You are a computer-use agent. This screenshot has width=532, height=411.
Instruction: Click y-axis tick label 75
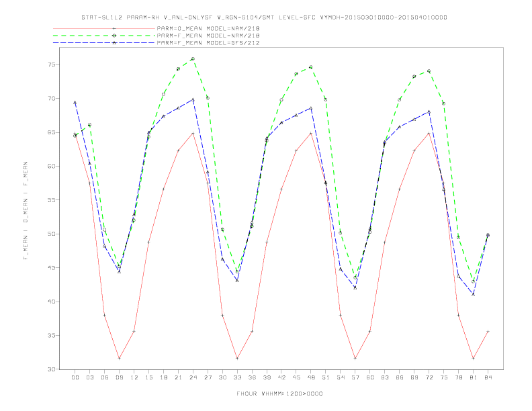52,64
